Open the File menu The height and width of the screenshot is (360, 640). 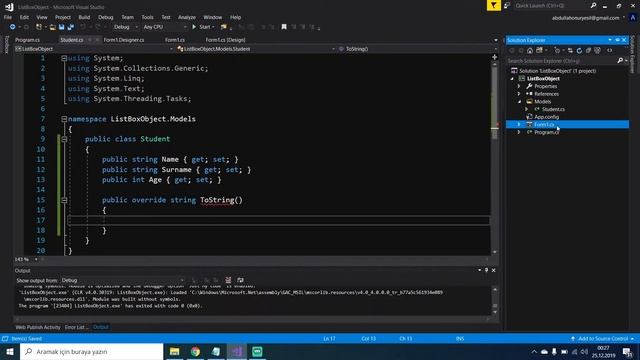(x=8, y=17)
